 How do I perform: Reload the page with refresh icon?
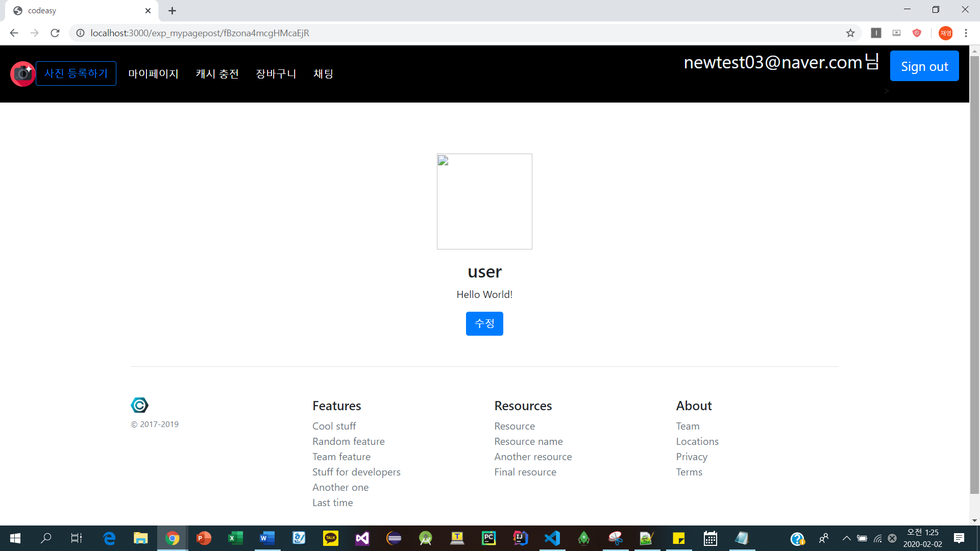point(55,33)
